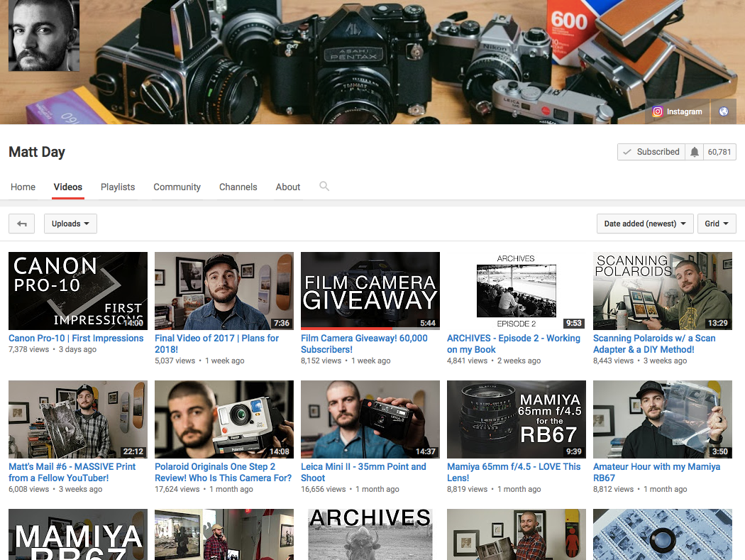
Task: Open the Channels tab
Action: (238, 187)
